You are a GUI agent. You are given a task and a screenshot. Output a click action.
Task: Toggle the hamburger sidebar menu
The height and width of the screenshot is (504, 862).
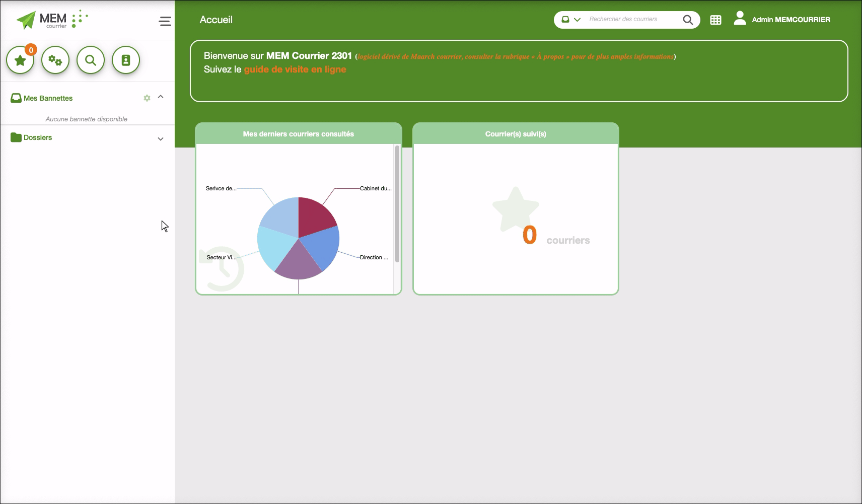click(165, 21)
